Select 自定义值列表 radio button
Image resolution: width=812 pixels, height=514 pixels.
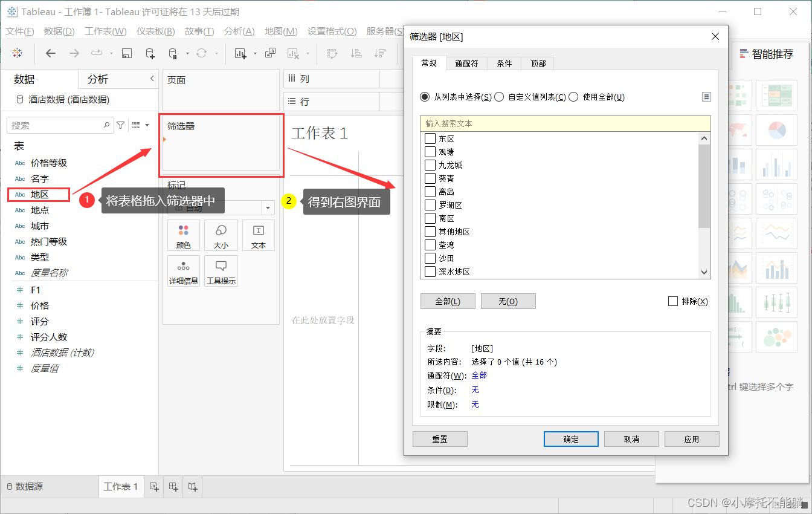[499, 97]
